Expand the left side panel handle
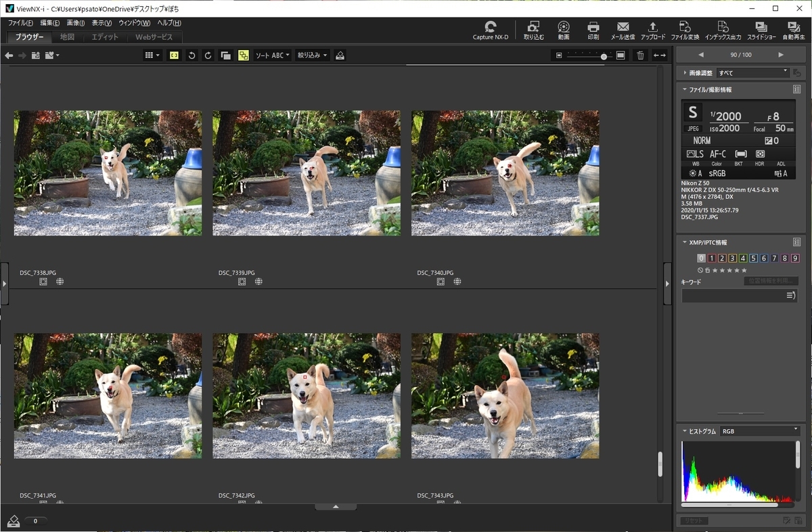This screenshot has width=812, height=532. click(x=4, y=284)
